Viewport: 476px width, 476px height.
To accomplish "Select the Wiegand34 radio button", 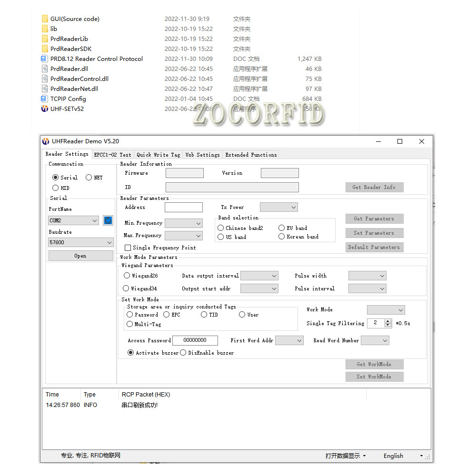I will [126, 288].
